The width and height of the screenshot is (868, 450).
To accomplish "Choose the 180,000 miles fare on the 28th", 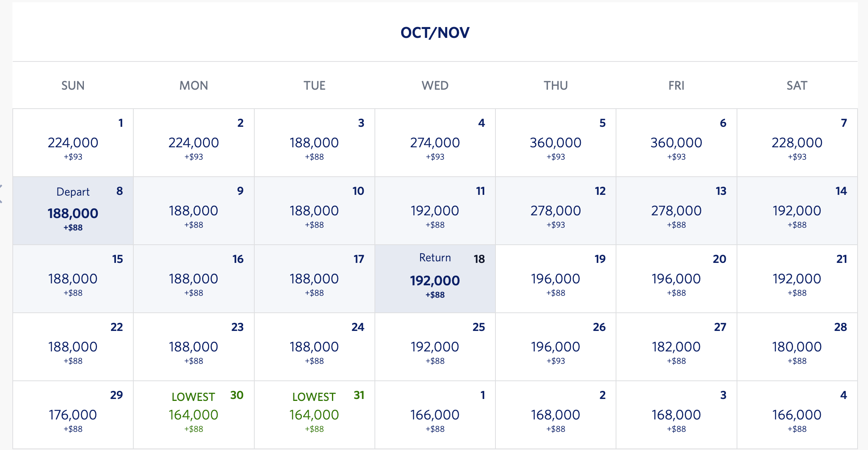I will pyautogui.click(x=797, y=347).
